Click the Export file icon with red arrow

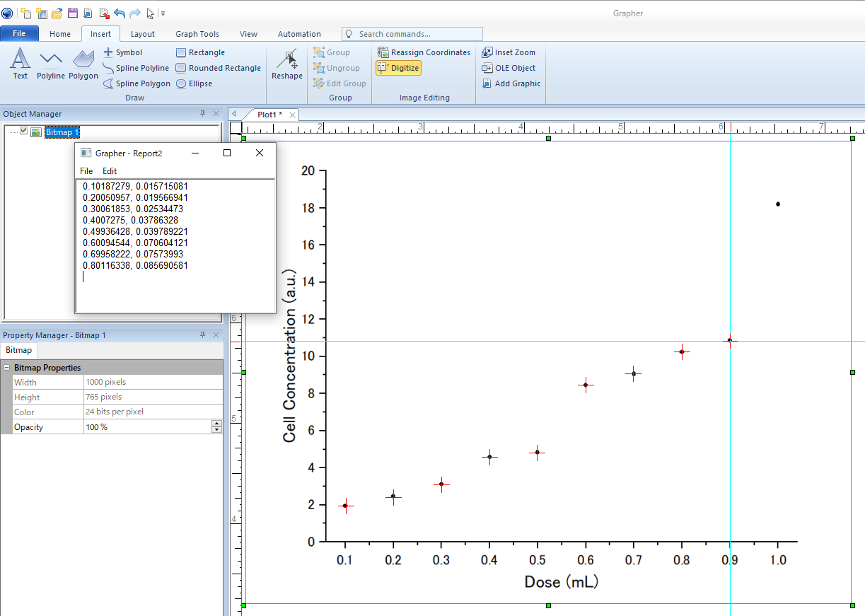[x=103, y=13]
